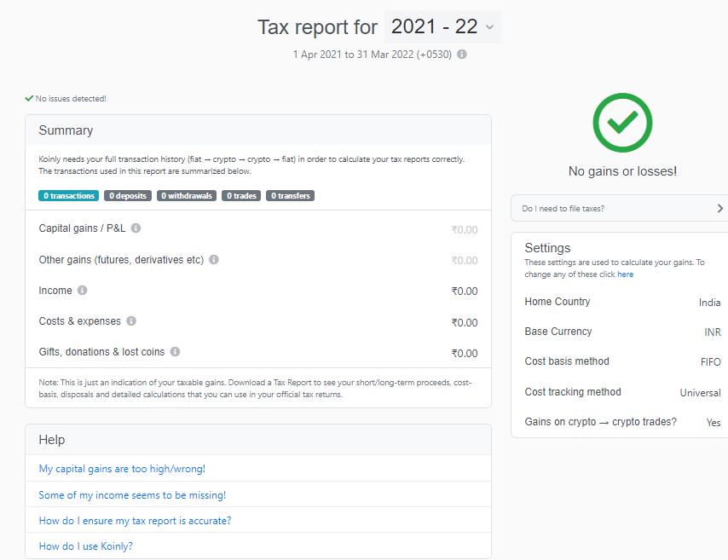This screenshot has width=728, height=560.
Task: Select the 0 withdrawals badge
Action: 186,196
